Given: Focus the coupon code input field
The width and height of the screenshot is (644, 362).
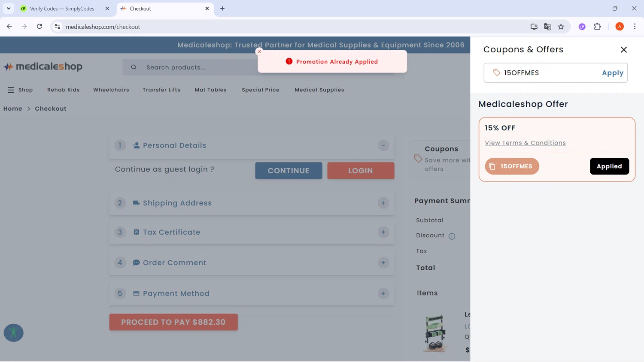Looking at the screenshot, I should pyautogui.click(x=555, y=73).
